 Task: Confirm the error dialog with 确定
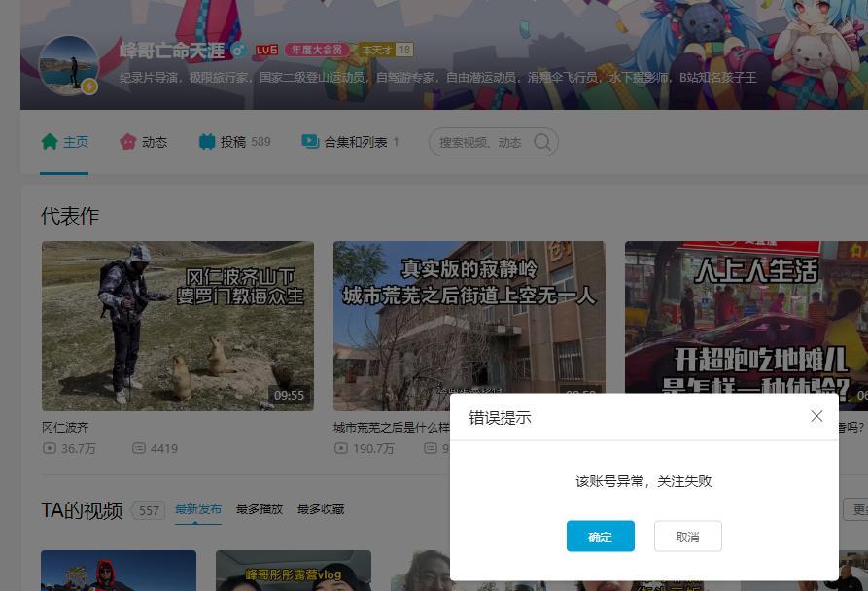pos(600,536)
